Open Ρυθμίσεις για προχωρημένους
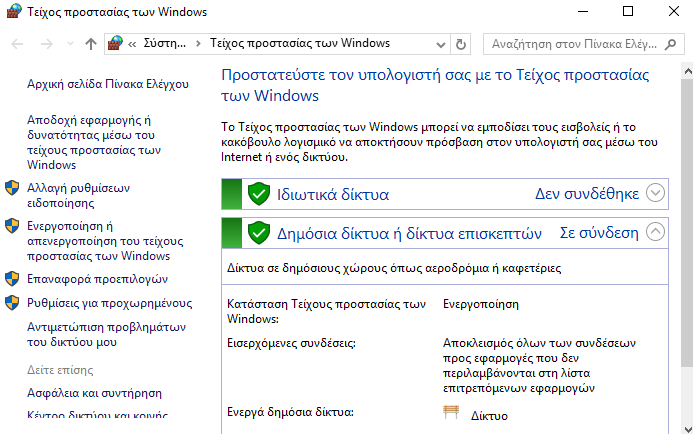 coord(110,303)
